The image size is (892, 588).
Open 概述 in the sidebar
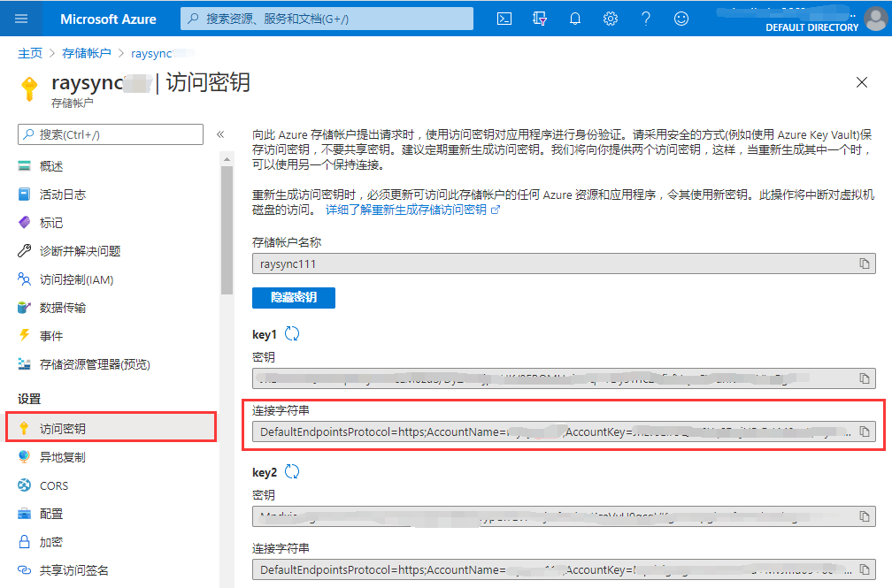(x=51, y=166)
